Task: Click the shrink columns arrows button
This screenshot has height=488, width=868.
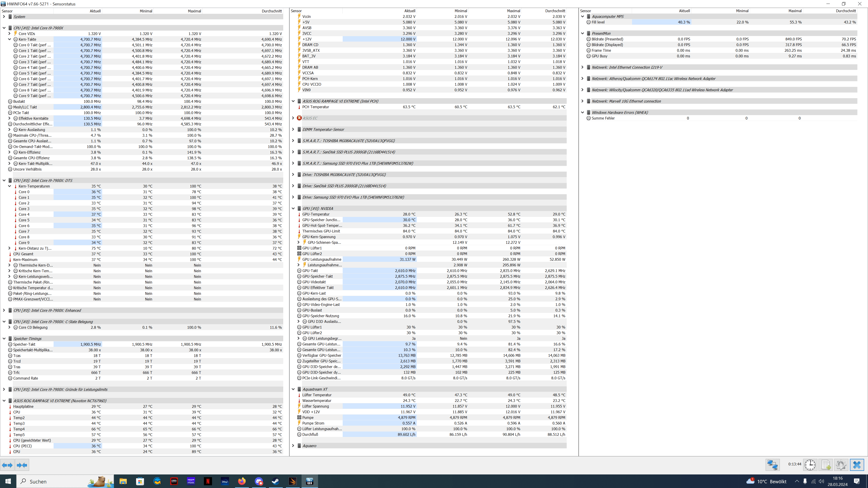Action: tap(22, 465)
